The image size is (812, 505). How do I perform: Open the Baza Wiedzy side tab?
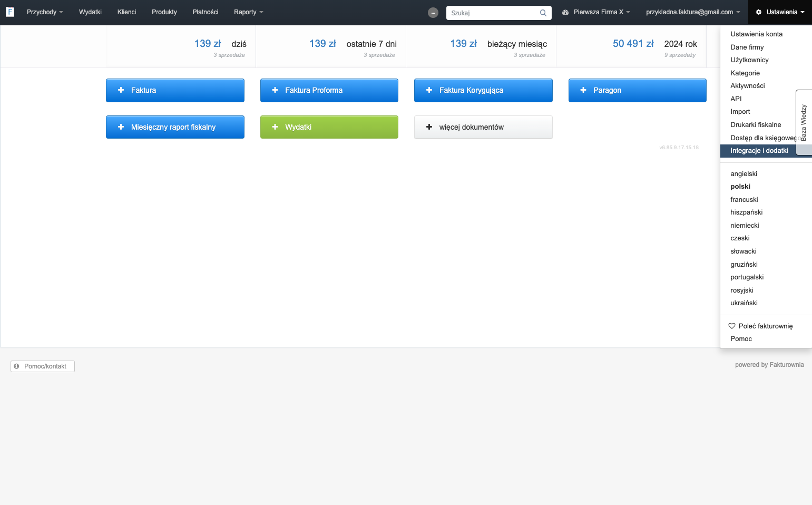point(804,123)
